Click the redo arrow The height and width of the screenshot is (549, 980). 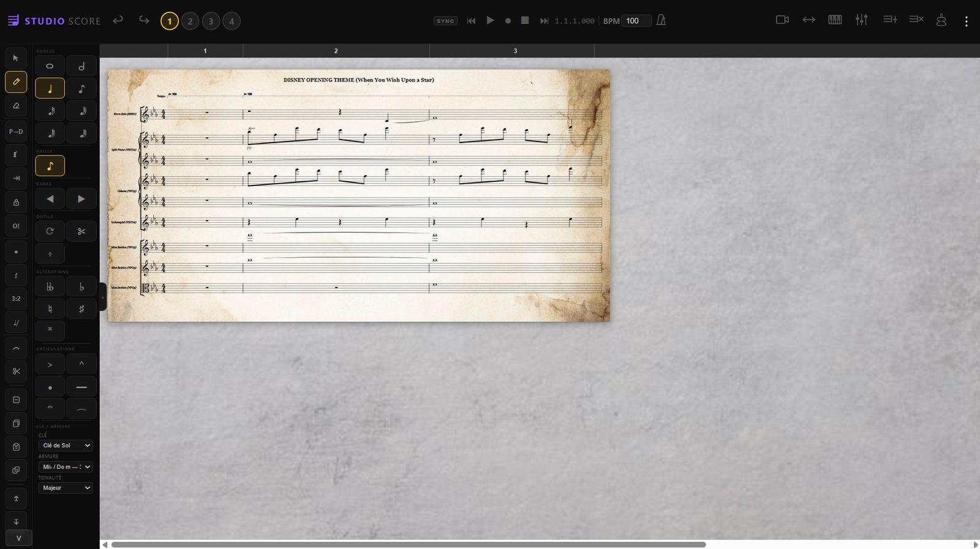tap(144, 20)
